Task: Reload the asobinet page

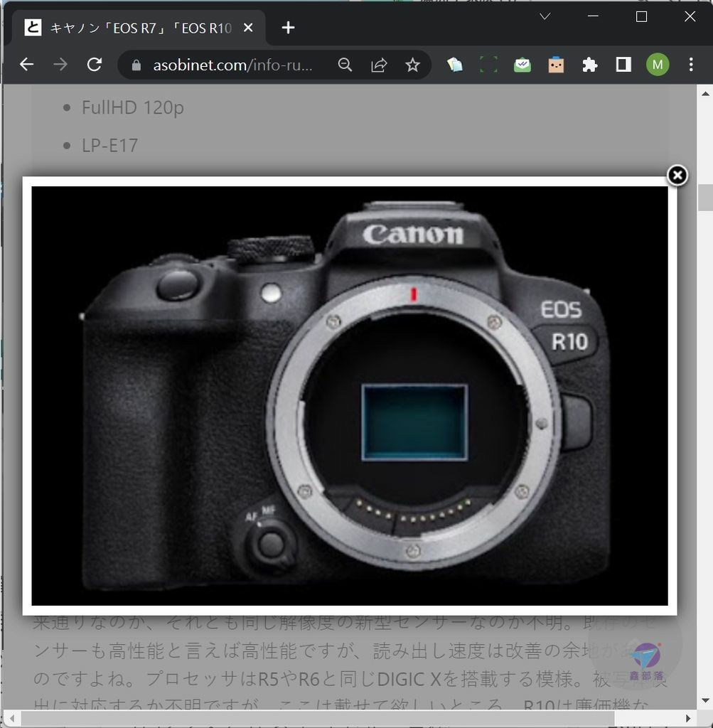Action: [x=95, y=65]
